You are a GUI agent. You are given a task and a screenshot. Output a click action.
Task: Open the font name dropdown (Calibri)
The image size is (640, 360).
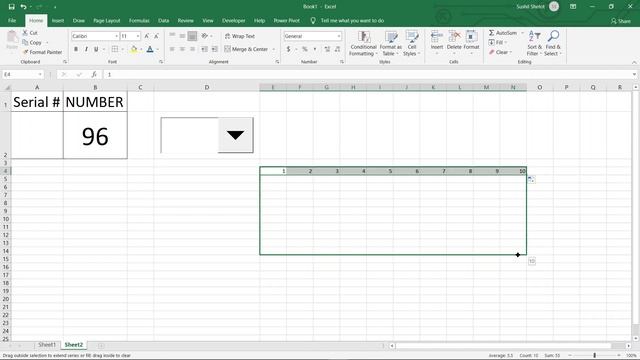(x=116, y=36)
